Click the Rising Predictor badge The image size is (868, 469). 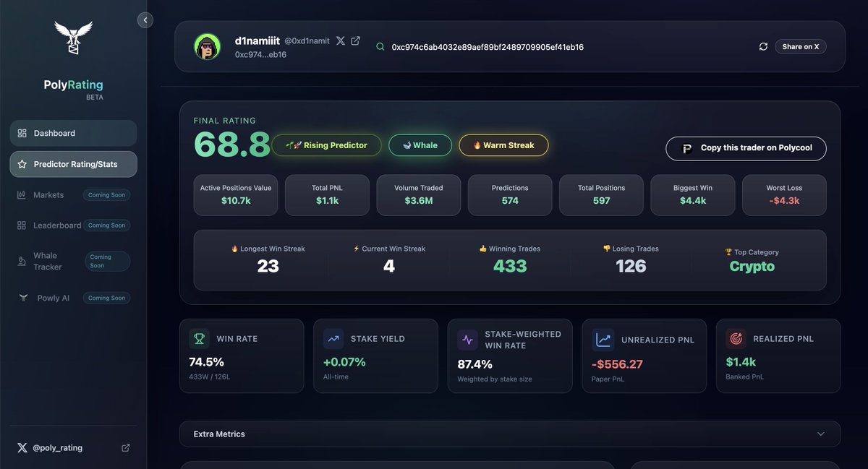326,145
